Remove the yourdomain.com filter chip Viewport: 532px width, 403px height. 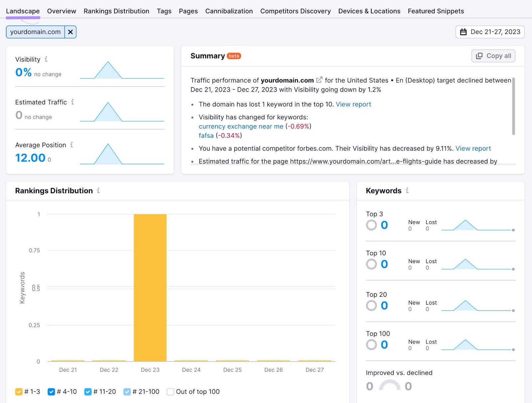pos(70,32)
